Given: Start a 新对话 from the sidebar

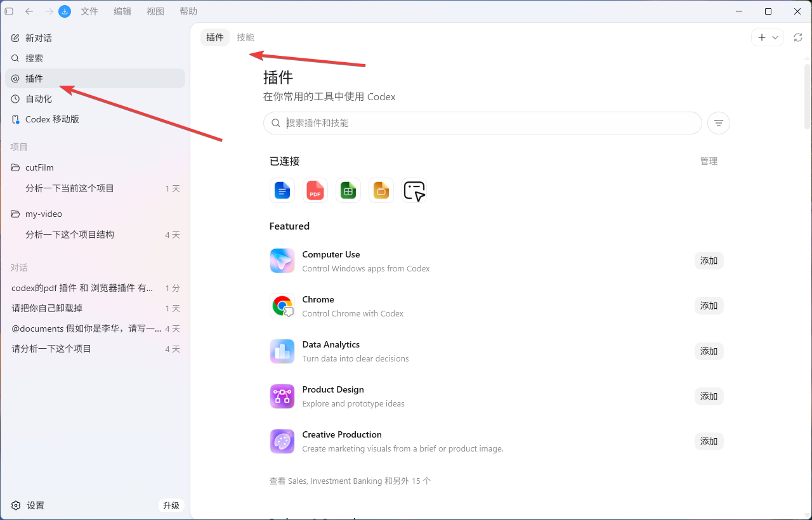Looking at the screenshot, I should pos(95,38).
